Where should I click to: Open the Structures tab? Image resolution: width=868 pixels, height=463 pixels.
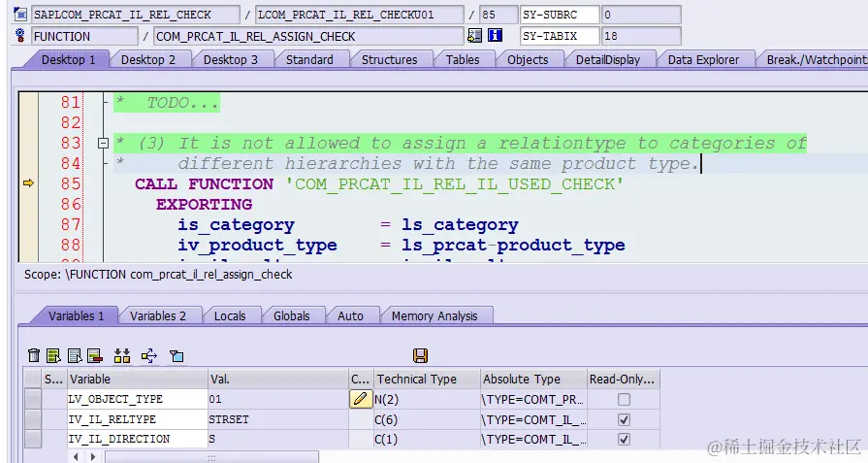pyautogui.click(x=390, y=60)
